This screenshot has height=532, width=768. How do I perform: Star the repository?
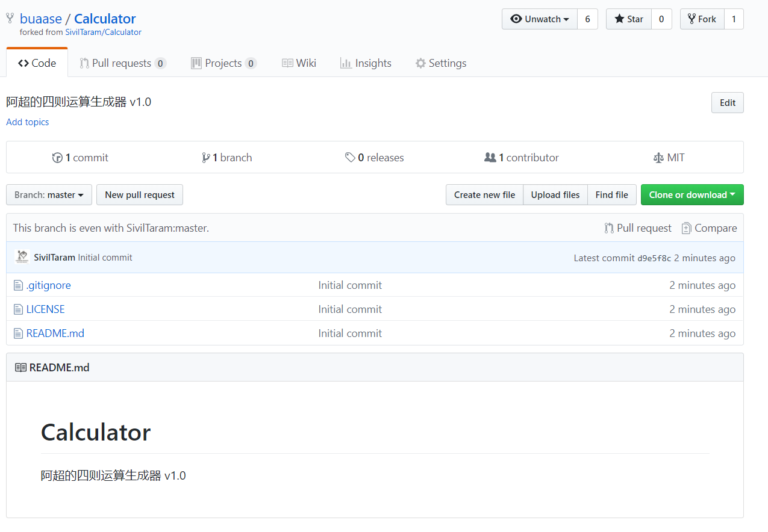pyautogui.click(x=629, y=19)
